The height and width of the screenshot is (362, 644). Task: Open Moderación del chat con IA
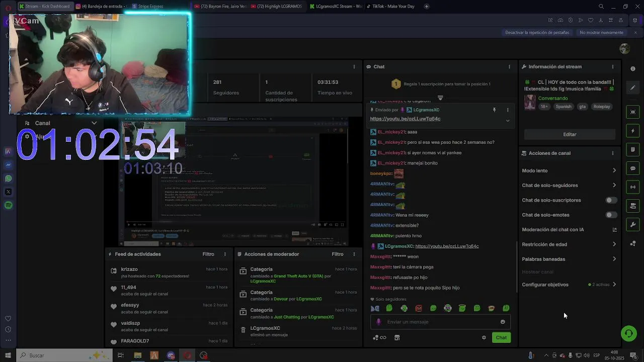tap(569, 229)
